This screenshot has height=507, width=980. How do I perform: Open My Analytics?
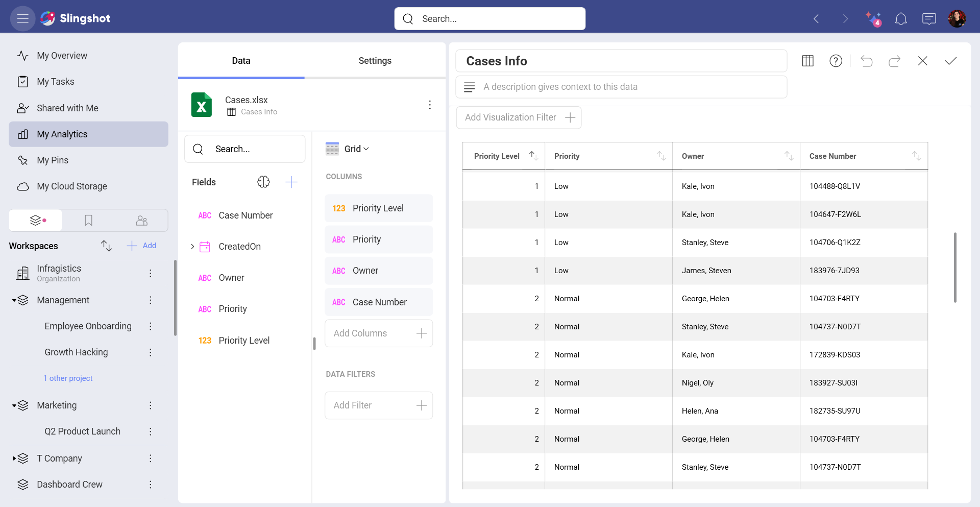pos(88,134)
